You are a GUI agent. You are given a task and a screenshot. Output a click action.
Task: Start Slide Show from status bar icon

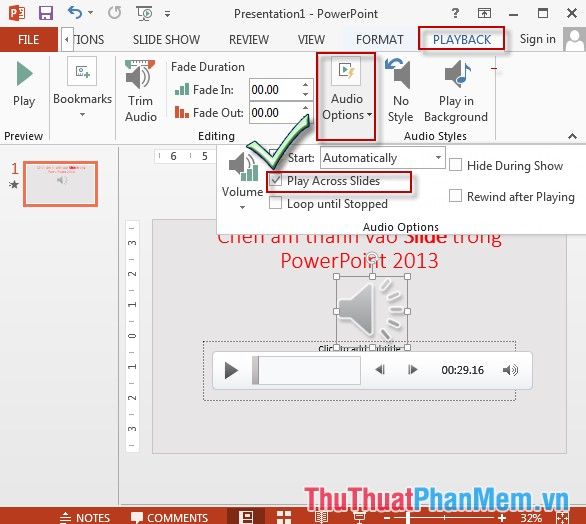pyautogui.click(x=359, y=517)
